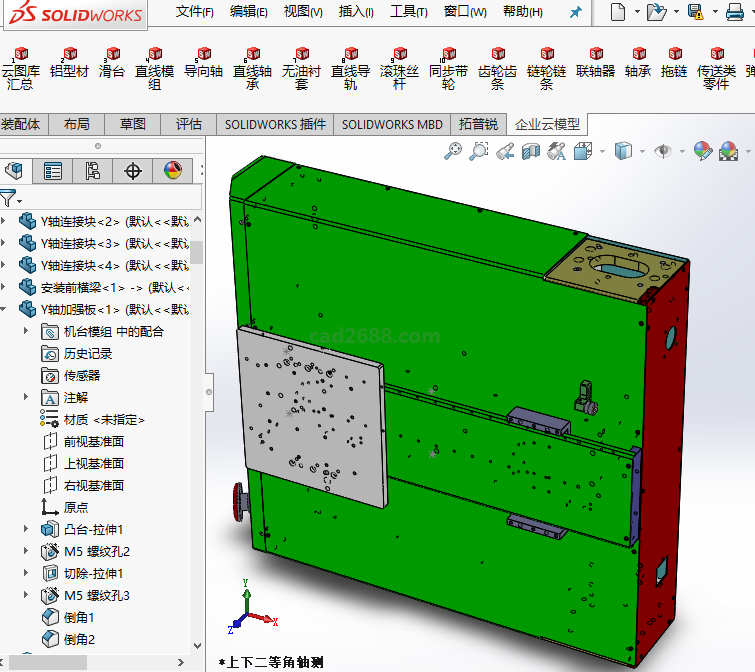The width and height of the screenshot is (755, 672).
Task: Click the Edit Appearance color ball icon
Action: [702, 151]
